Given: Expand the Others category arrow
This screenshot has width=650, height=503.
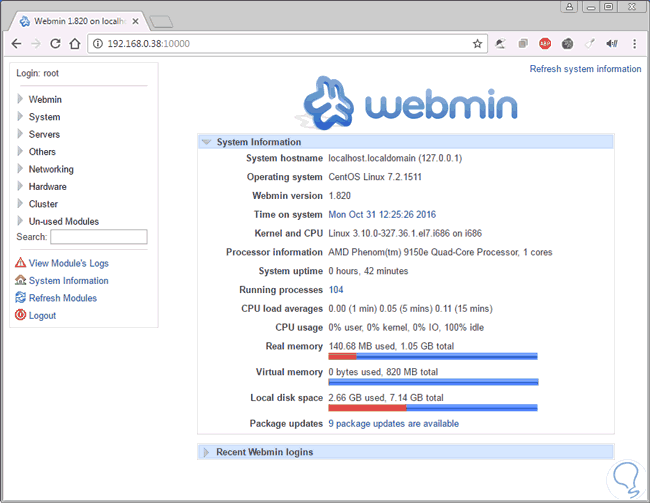Looking at the screenshot, I should 20,151.
